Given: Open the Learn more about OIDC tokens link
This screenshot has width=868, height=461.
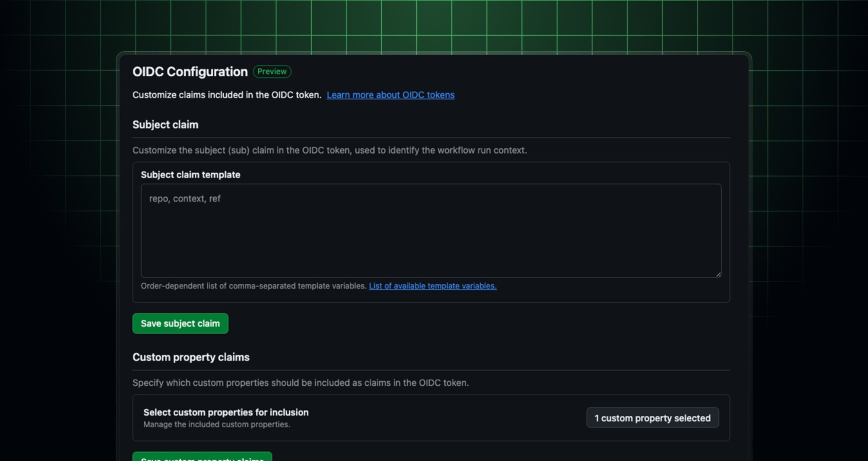Looking at the screenshot, I should (390, 95).
